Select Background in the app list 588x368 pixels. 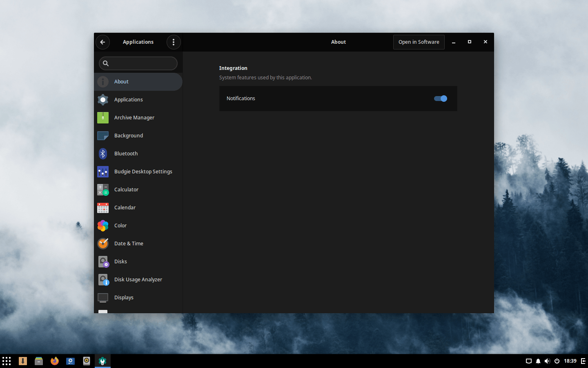[x=138, y=136]
